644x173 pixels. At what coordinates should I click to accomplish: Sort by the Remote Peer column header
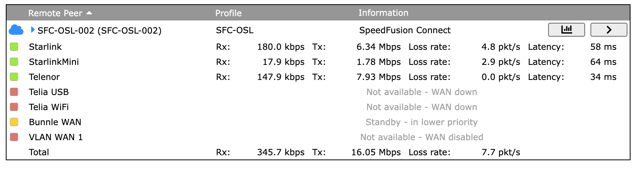(55, 13)
